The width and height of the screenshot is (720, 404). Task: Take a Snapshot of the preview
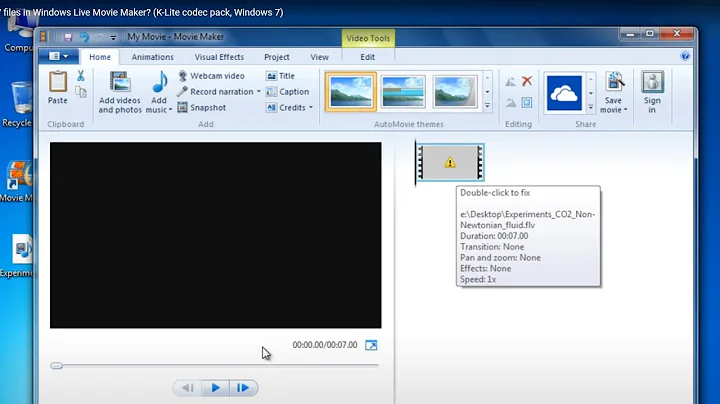pyautogui.click(x=202, y=107)
